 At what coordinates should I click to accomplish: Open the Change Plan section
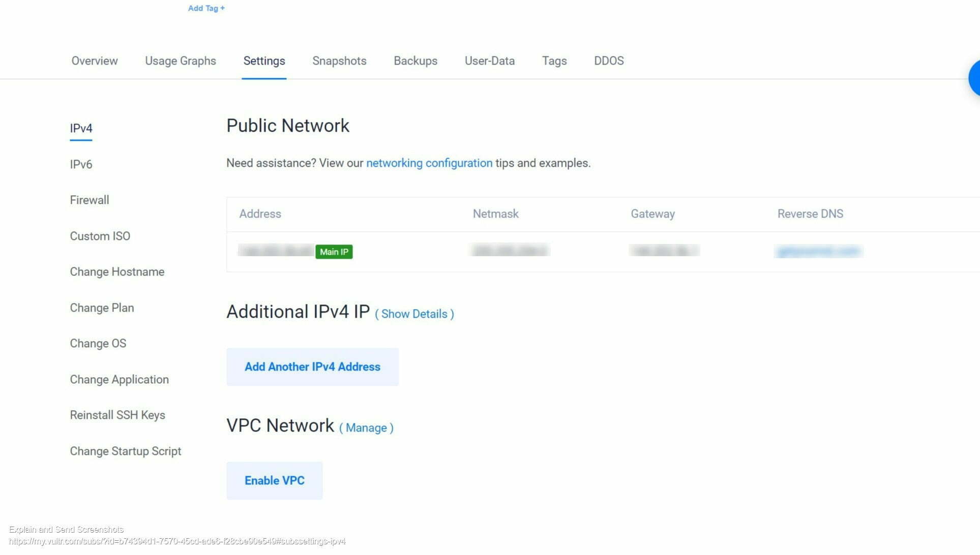pos(102,307)
